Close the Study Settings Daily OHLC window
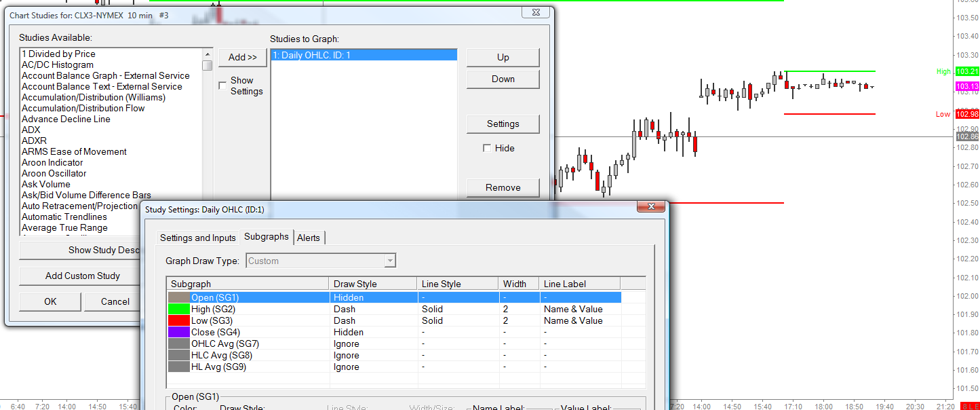This screenshot has width=980, height=410. (650, 206)
